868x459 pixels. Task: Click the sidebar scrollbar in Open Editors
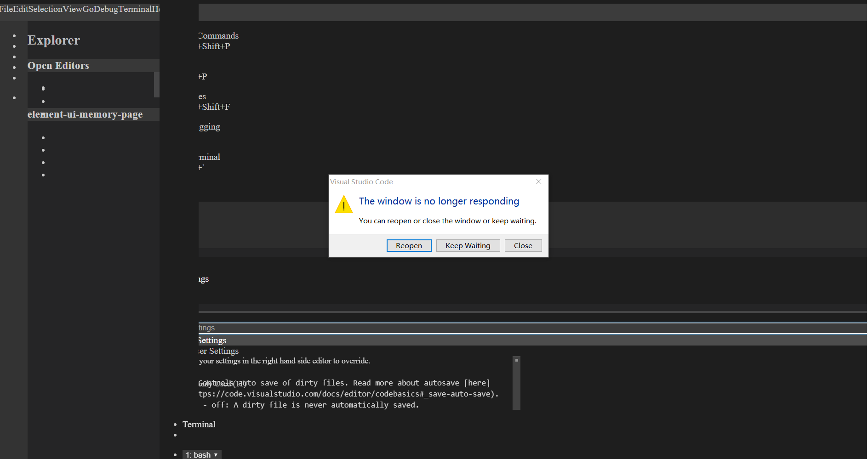click(157, 85)
